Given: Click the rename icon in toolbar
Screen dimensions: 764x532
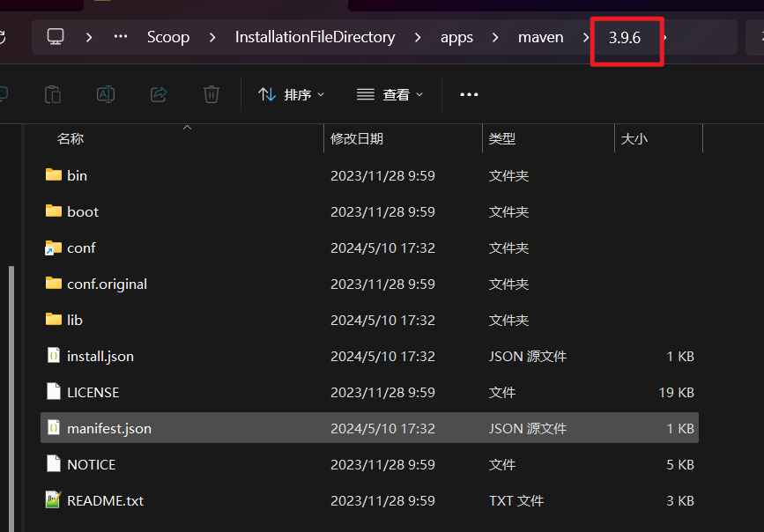Looking at the screenshot, I should pyautogui.click(x=106, y=94).
